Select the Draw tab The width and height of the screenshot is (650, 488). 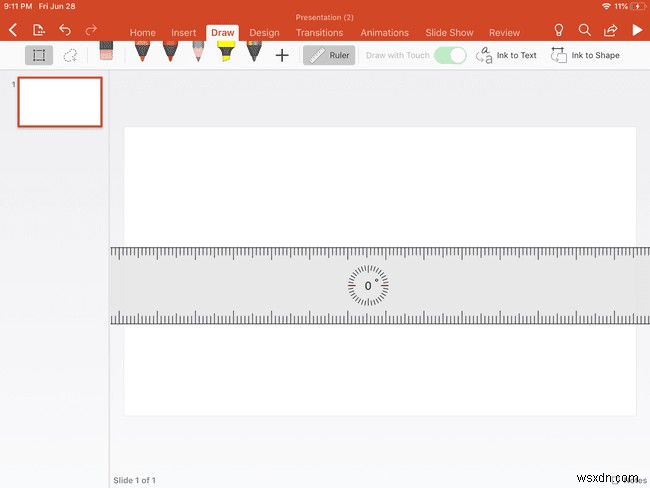click(x=223, y=32)
